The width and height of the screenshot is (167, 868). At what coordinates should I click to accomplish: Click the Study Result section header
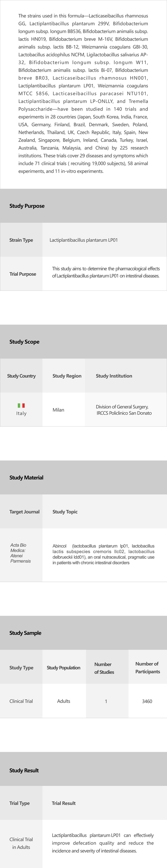pyautogui.click(x=24, y=770)
